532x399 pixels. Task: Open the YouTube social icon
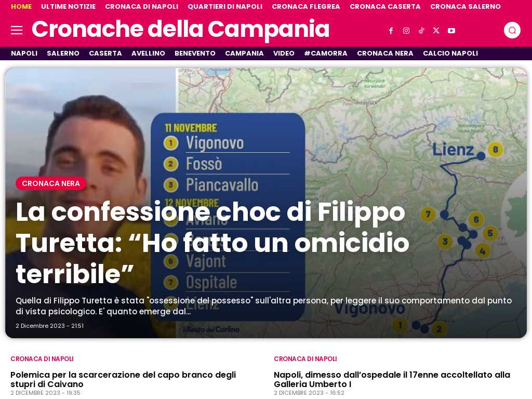451,31
